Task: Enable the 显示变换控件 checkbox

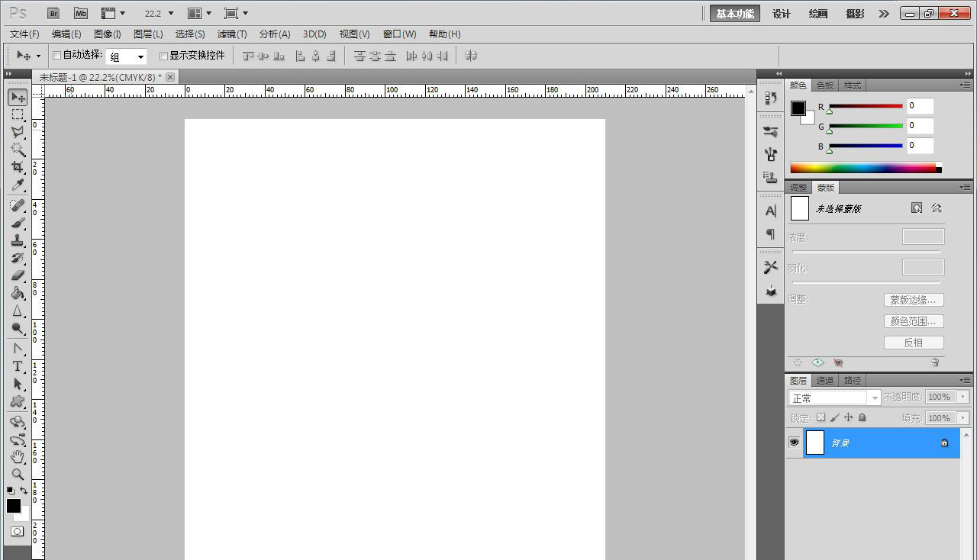Action: coord(163,56)
